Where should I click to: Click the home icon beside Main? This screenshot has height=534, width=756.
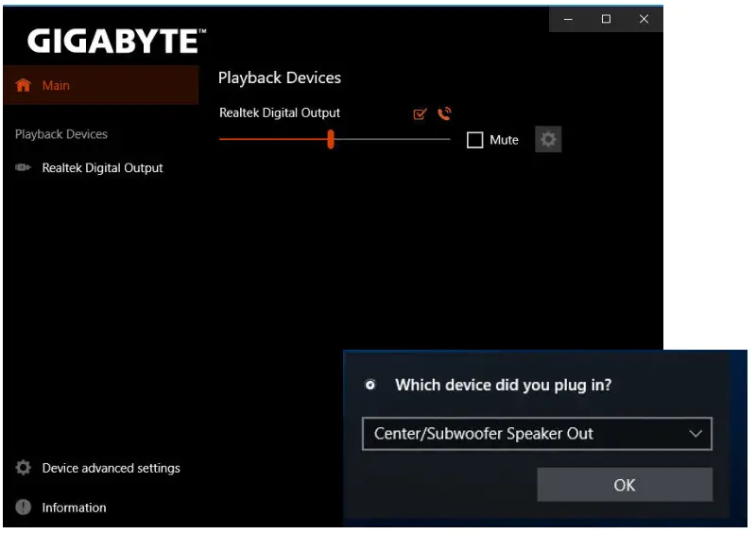pos(23,85)
